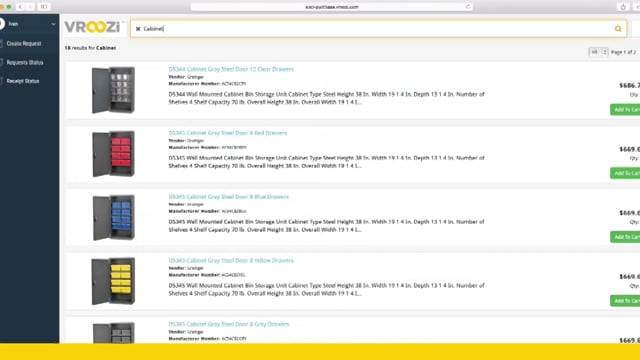The image size is (640, 360).
Task: Add the 12 Clear Drawers cabinet to cart
Action: (x=625, y=109)
